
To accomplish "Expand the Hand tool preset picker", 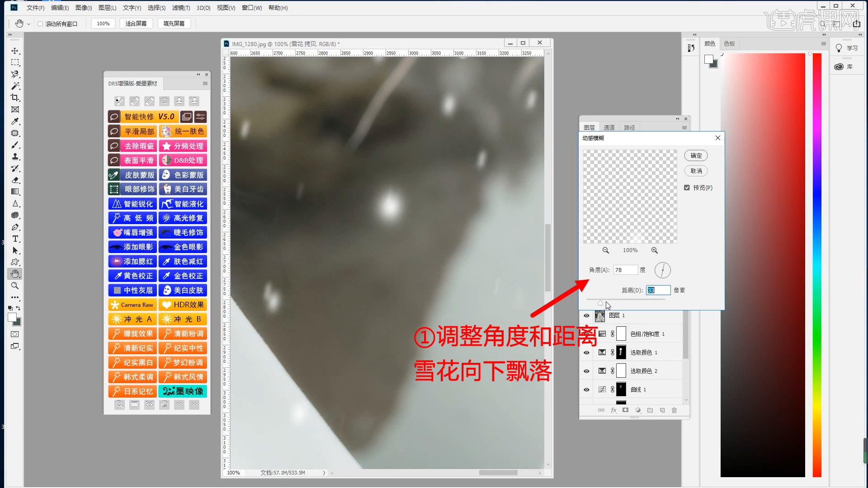I will (28, 24).
